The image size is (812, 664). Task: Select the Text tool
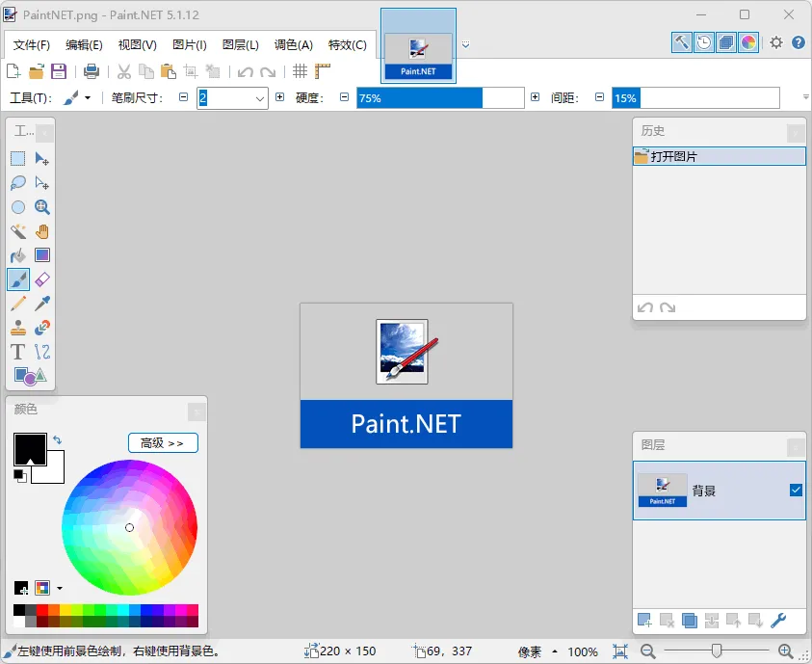tap(18, 352)
